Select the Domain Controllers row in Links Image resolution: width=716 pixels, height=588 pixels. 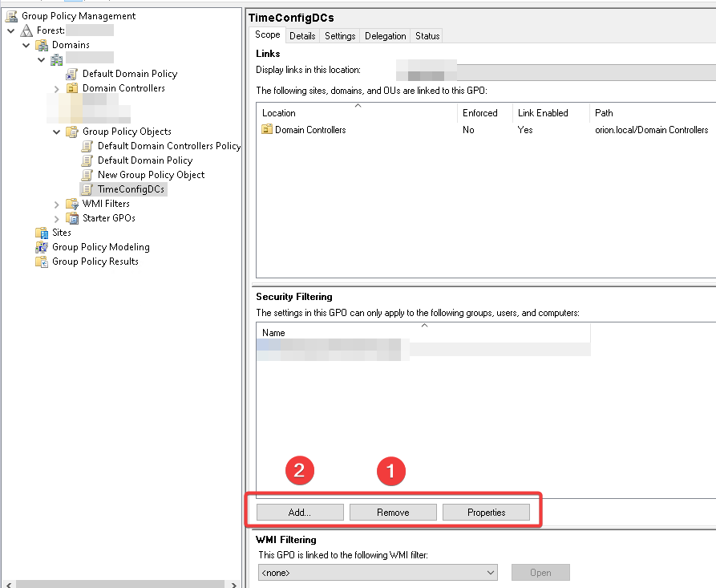[310, 130]
